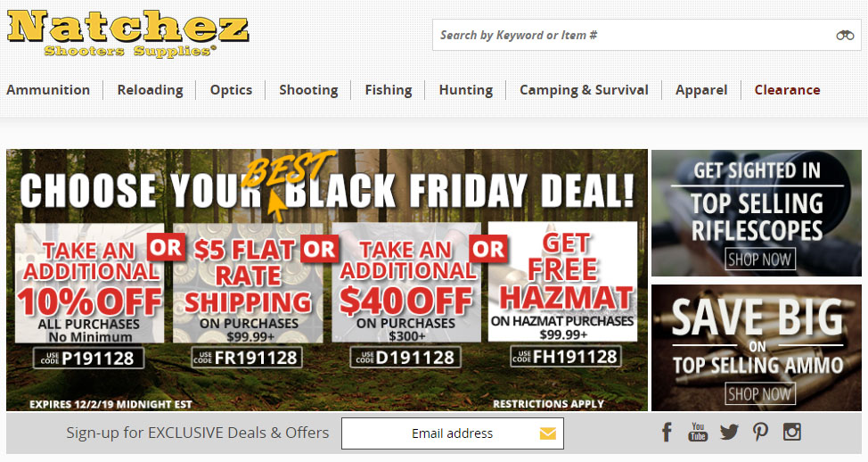Submit email with yellow envelope icon

click(547, 433)
